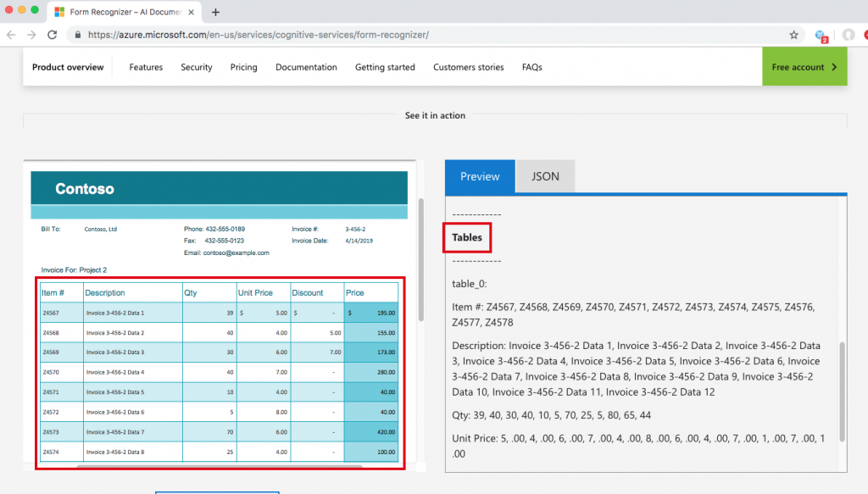Click the macOS green fullscreen window button

[35, 10]
